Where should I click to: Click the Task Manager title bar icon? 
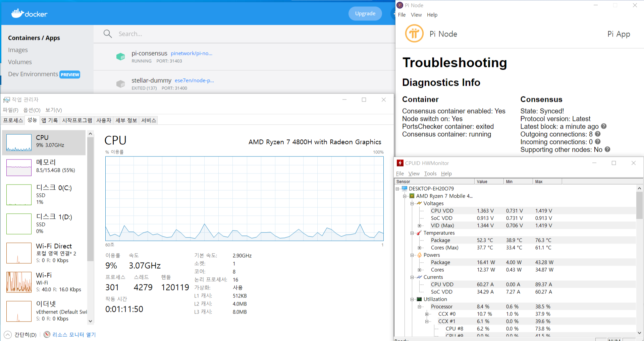[6, 100]
